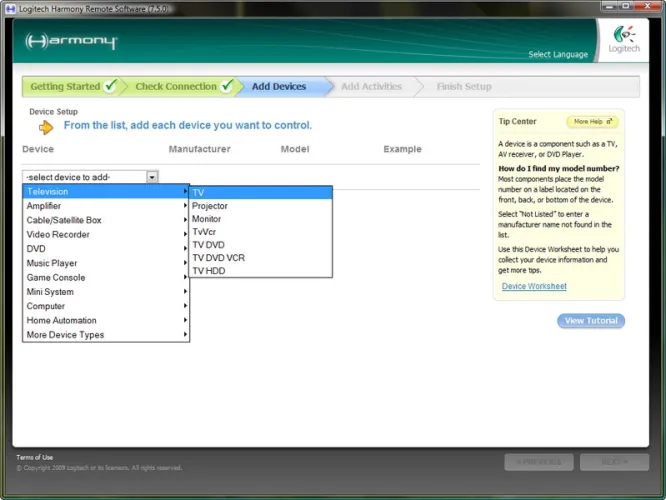
Task: Click the orange arrow Device Setup icon
Action: 46,127
